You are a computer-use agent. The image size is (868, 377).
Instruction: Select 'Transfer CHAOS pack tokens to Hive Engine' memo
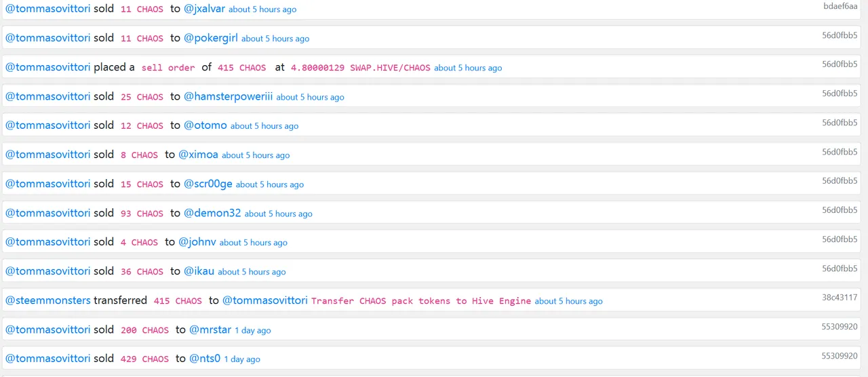click(421, 301)
